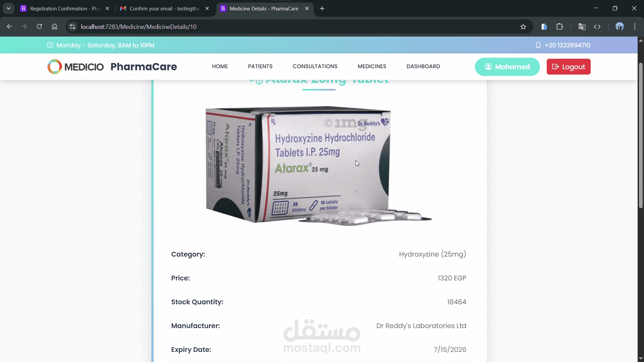The width and height of the screenshot is (644, 362).
Task: Click the Atarax medicine box image
Action: point(319,166)
